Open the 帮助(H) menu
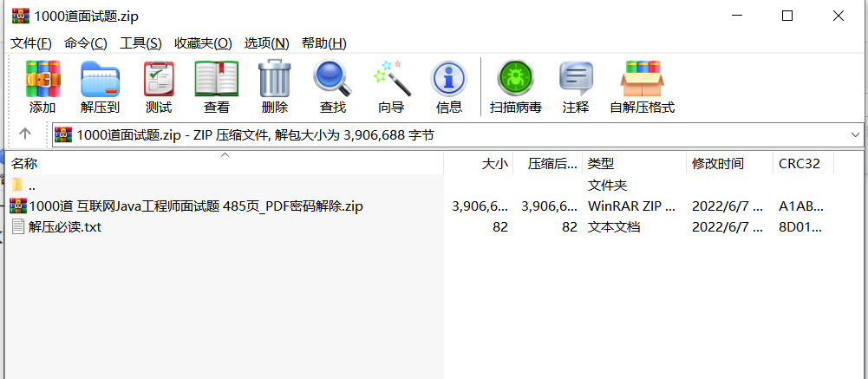 coord(324,43)
